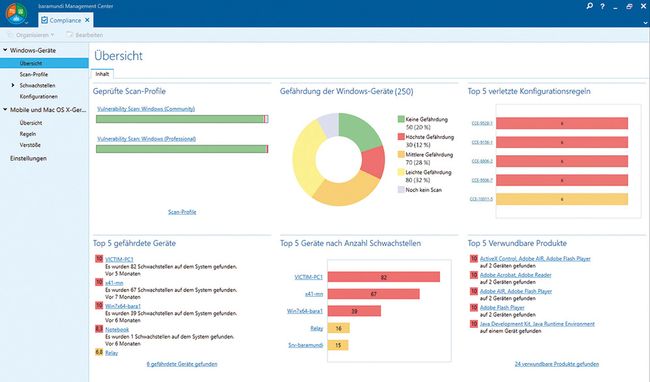Open help via the question mark icon
Image resolution: width=650 pixels, height=382 pixels.
pyautogui.click(x=602, y=6)
